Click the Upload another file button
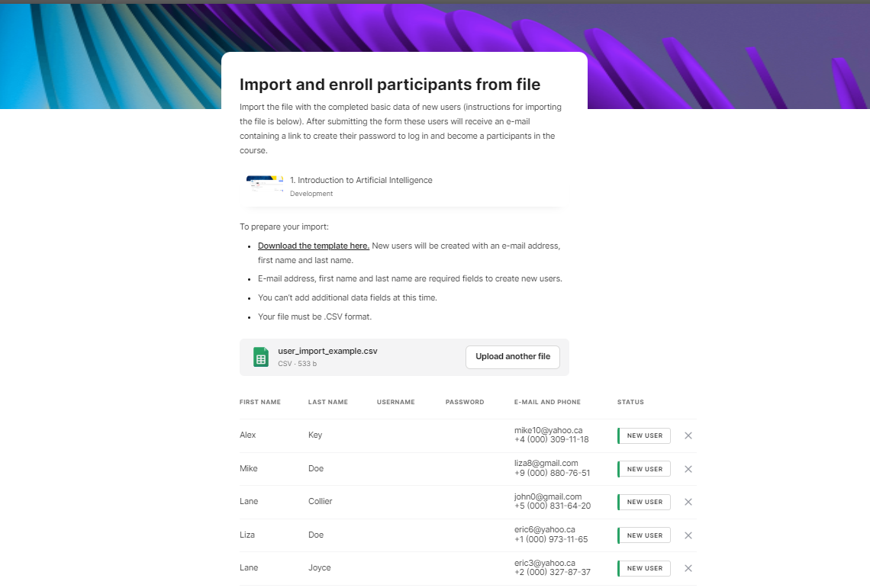Viewport: 870px width, 588px height. (513, 357)
